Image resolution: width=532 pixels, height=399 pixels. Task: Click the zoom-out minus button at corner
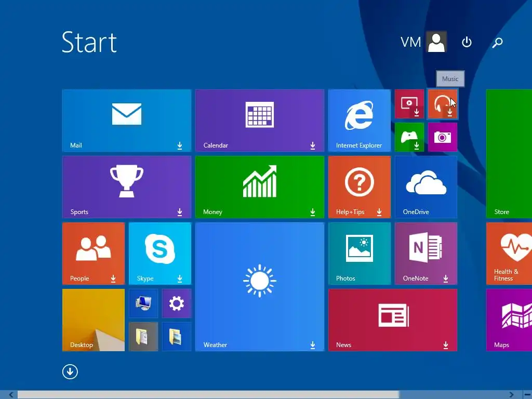coord(527,395)
